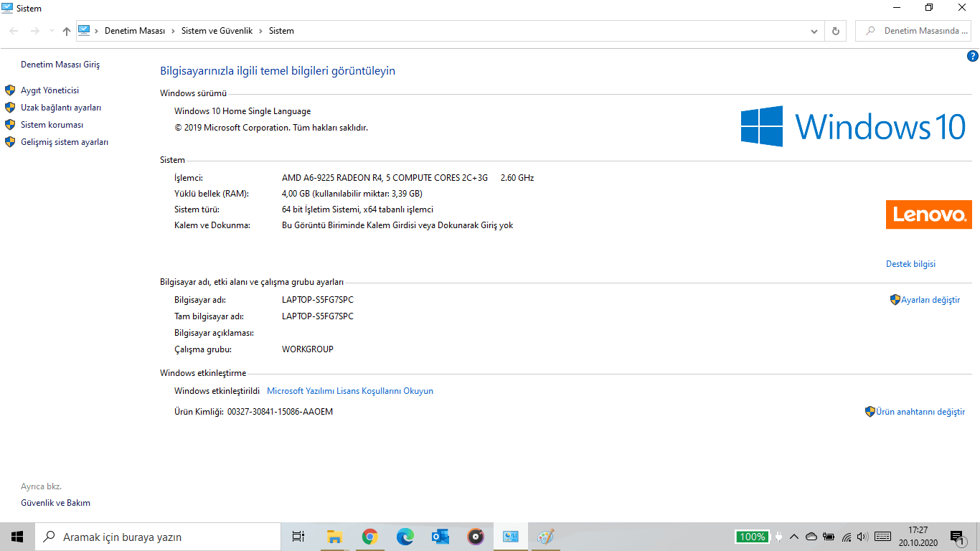Click the computer icon in the address bar

point(84,31)
